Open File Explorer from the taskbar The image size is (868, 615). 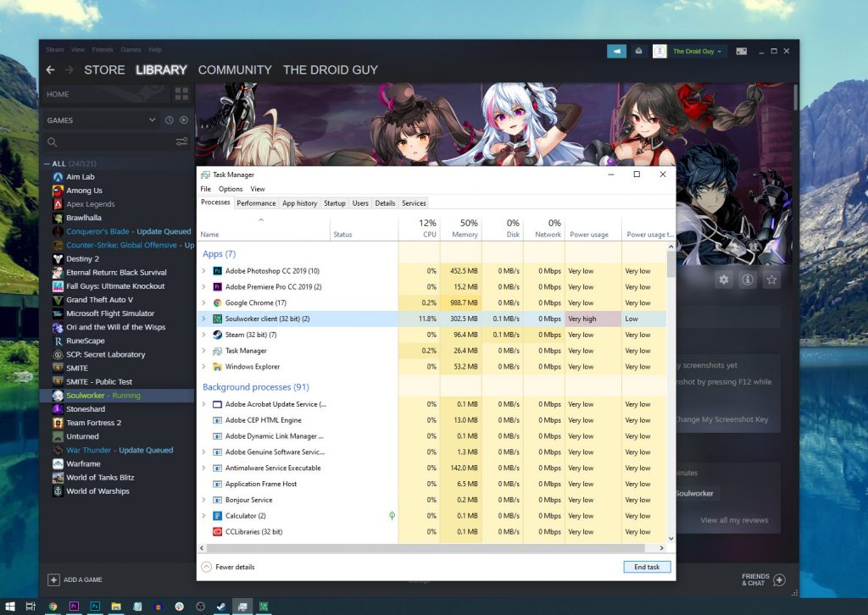[x=115, y=607]
